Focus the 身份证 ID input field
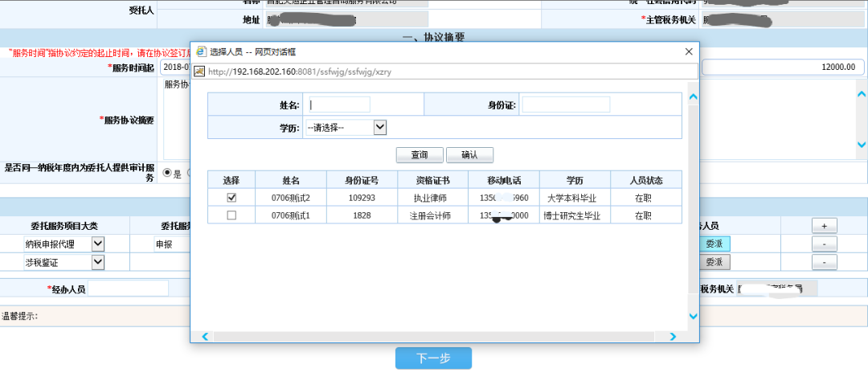 click(x=566, y=104)
